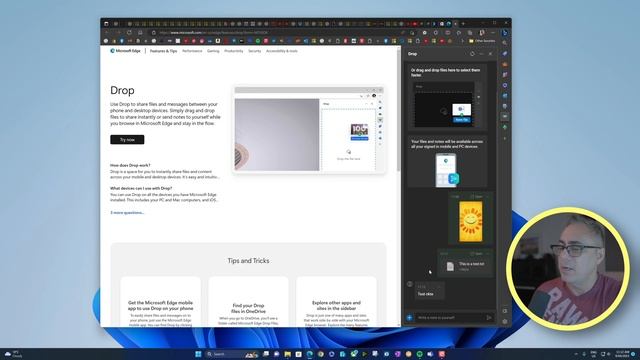This screenshot has width=640, height=360.
Task: Add a sidebar app with the plus icon
Action: click(x=505, y=138)
